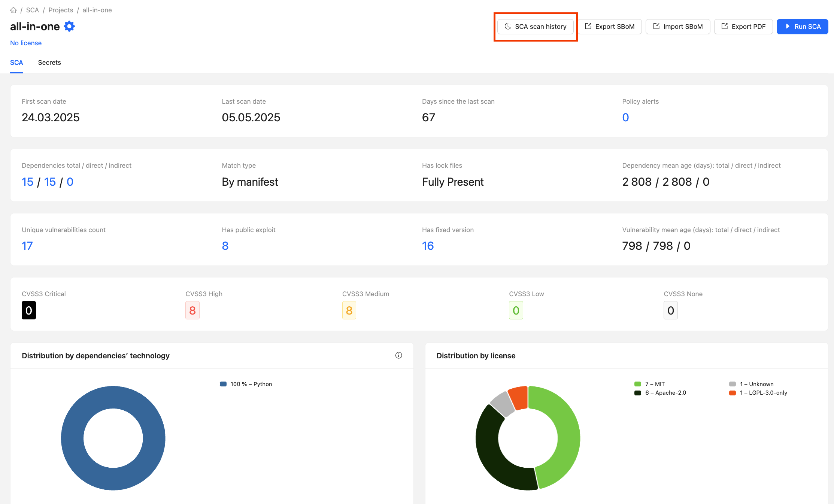Click the clock icon in scan history button
The image size is (834, 504).
(x=508, y=26)
